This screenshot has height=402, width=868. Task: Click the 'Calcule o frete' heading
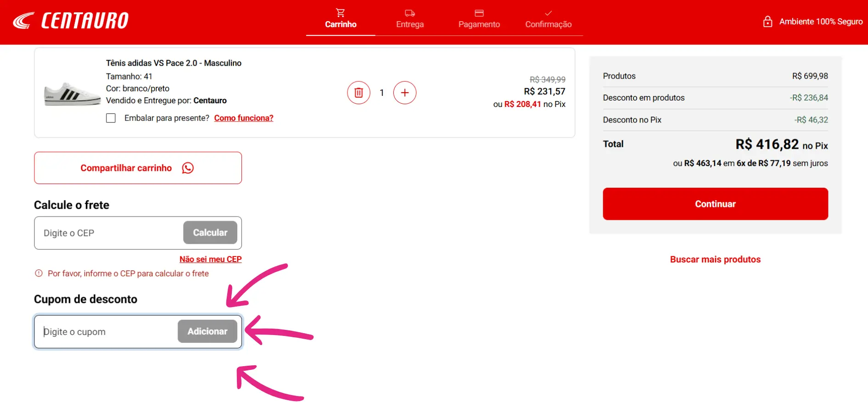(x=72, y=205)
